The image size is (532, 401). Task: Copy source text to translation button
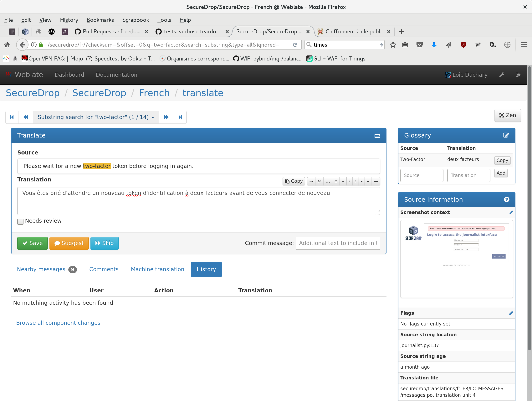(x=294, y=181)
